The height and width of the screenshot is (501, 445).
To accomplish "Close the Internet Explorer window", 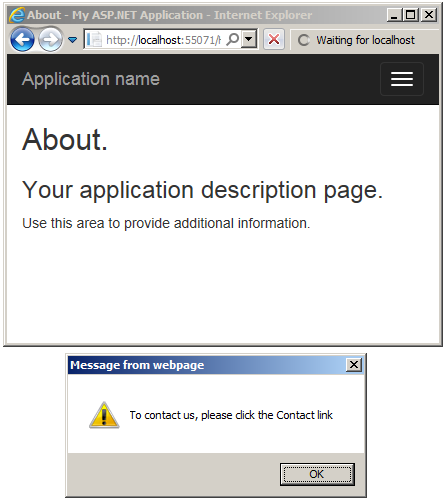I will pos(429,15).
